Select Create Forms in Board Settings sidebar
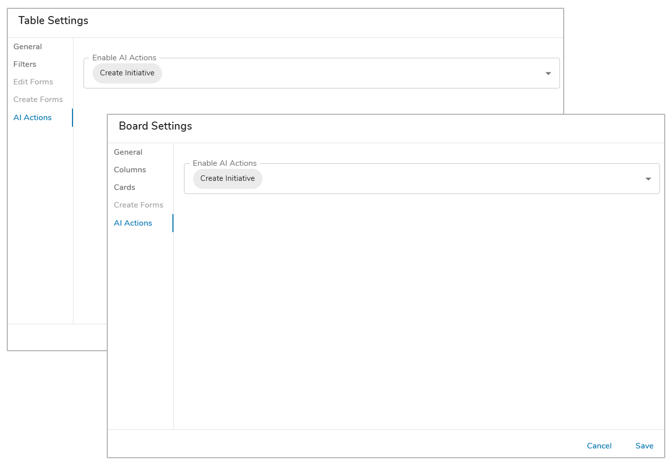668x461 pixels. 138,205
